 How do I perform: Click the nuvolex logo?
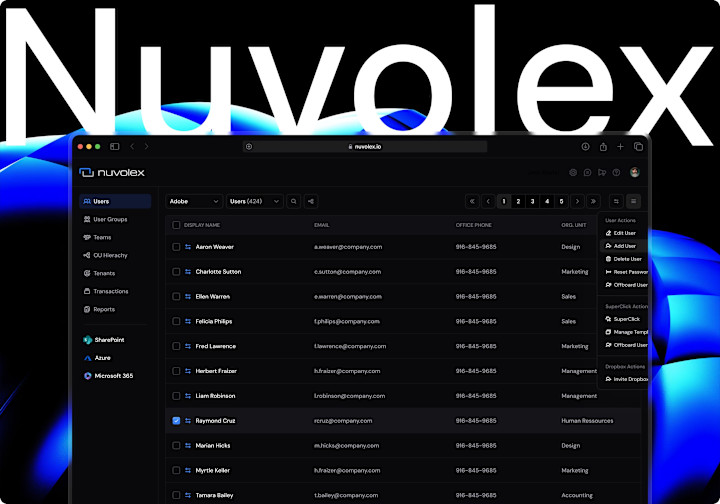click(112, 173)
